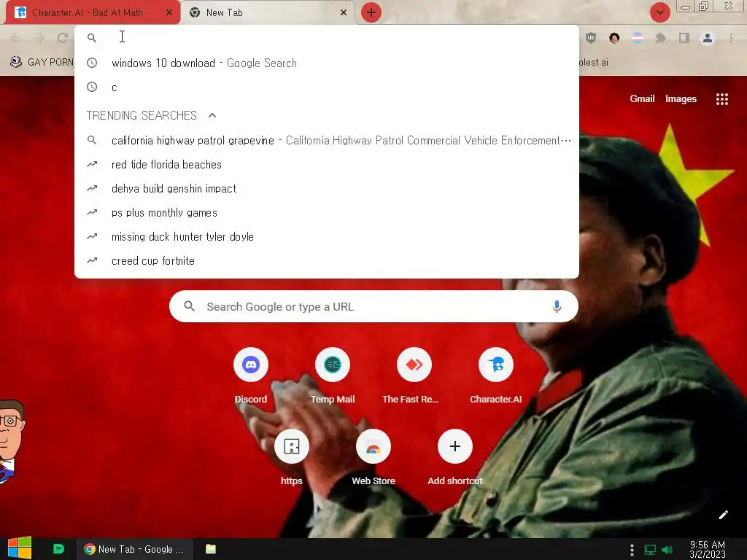Click the Search Google or type a URL box
This screenshot has width=747, height=560.
click(373, 306)
